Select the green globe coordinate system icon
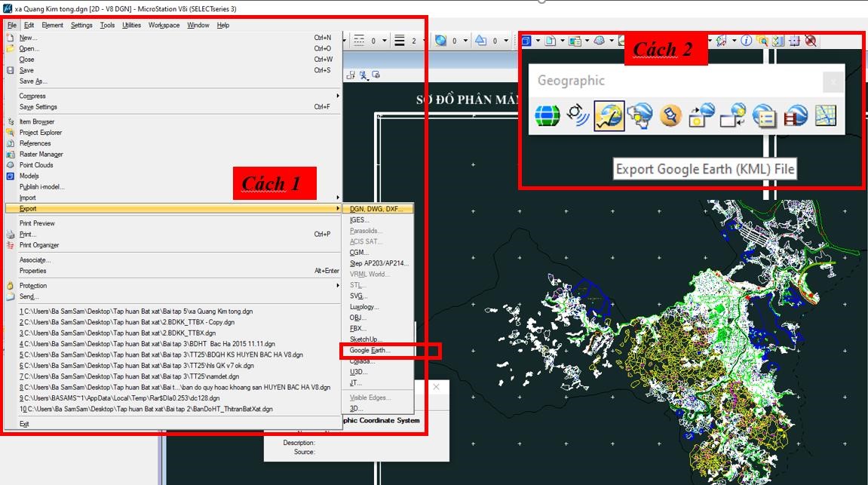 click(547, 115)
